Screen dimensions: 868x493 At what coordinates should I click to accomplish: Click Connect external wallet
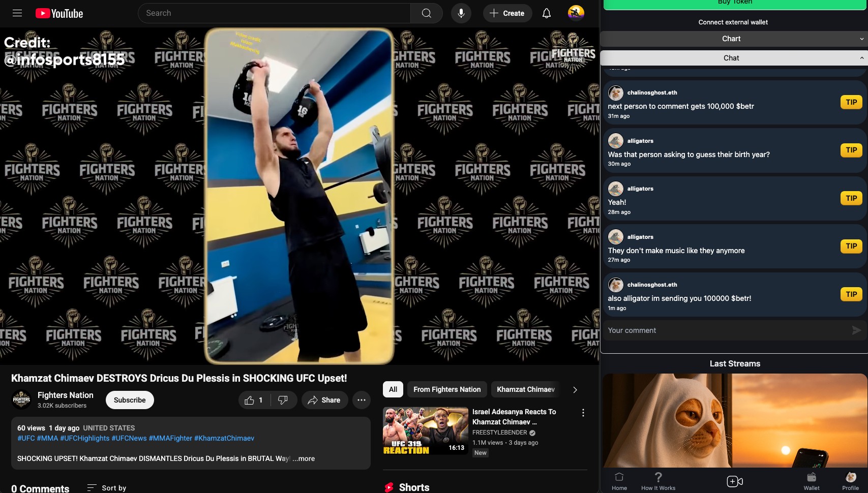[x=733, y=22]
